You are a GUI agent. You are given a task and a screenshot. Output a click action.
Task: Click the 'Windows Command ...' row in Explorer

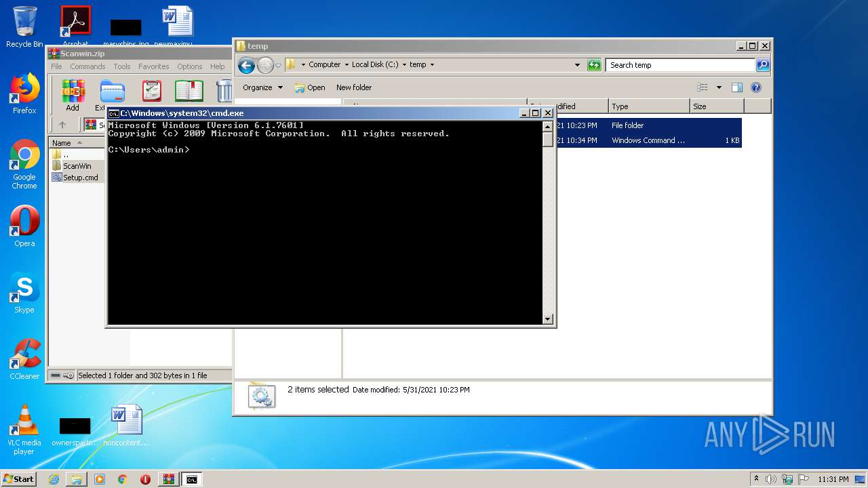648,140
